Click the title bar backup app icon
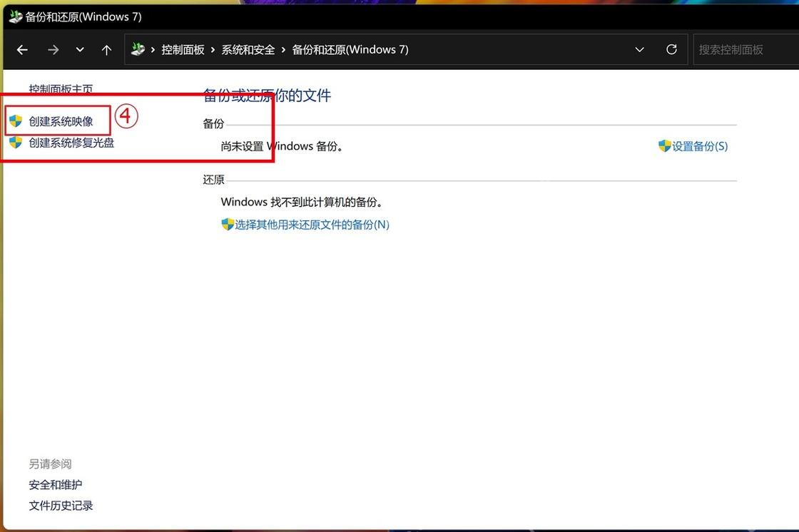 tap(15, 17)
